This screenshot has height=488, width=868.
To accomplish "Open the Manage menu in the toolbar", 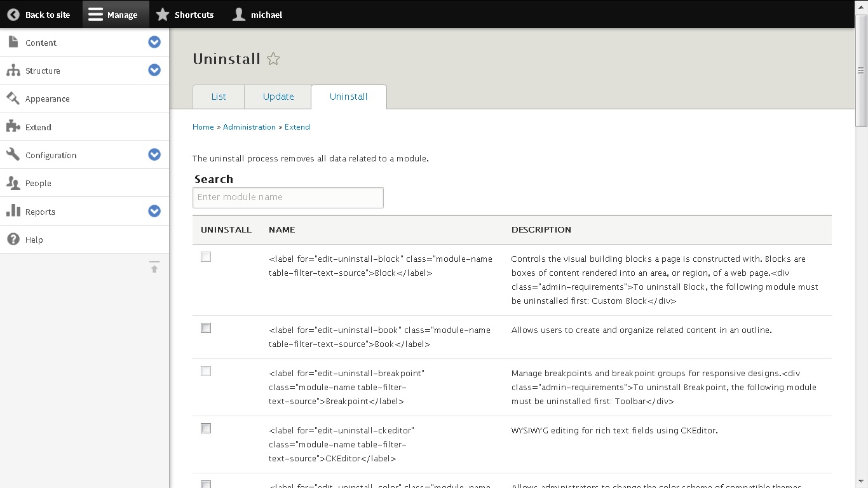I will [115, 13].
